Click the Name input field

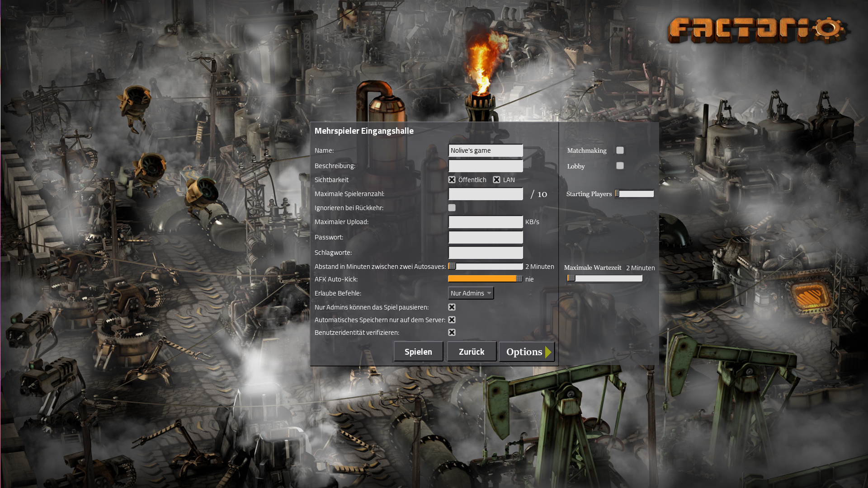coord(485,150)
